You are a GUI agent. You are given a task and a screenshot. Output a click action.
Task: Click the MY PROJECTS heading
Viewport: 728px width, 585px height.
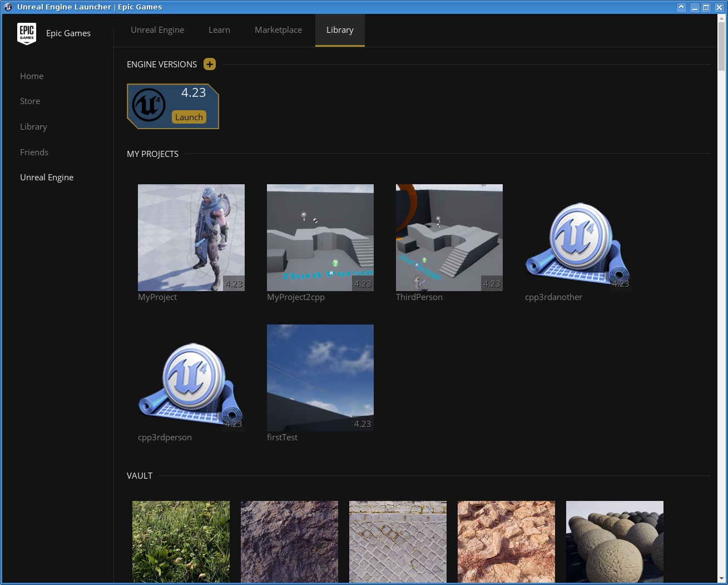tap(153, 154)
